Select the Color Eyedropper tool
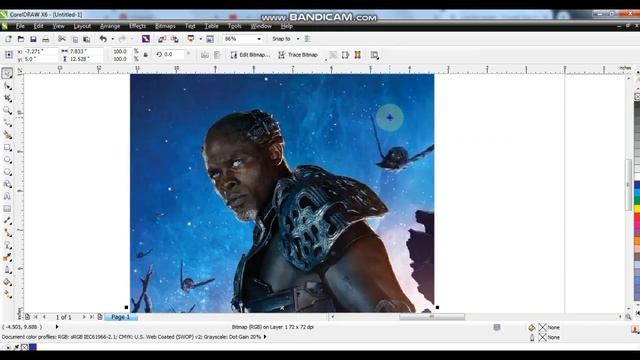Screen dimensions: 640x360 coord(7,258)
